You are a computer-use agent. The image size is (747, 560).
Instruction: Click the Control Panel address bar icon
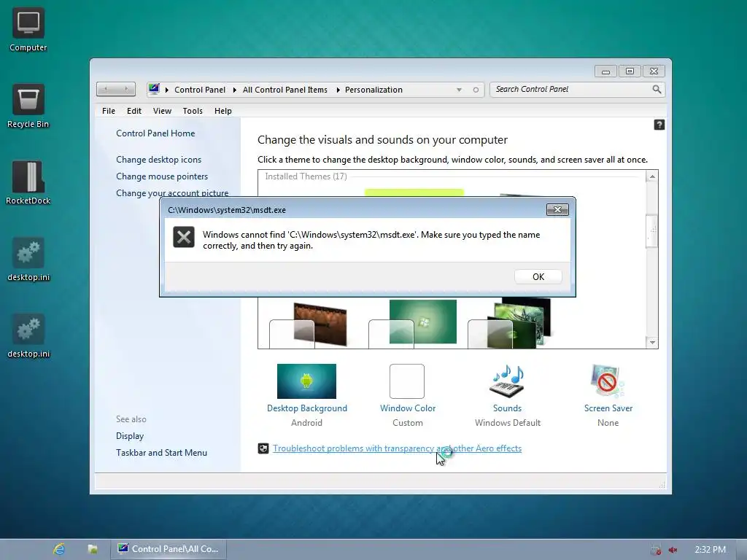click(x=154, y=89)
